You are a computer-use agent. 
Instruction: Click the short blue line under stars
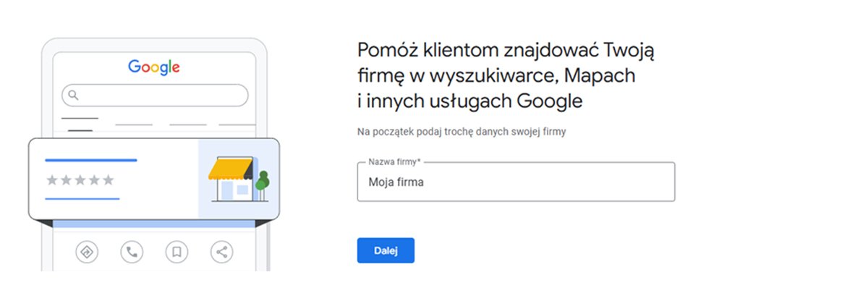82,198
